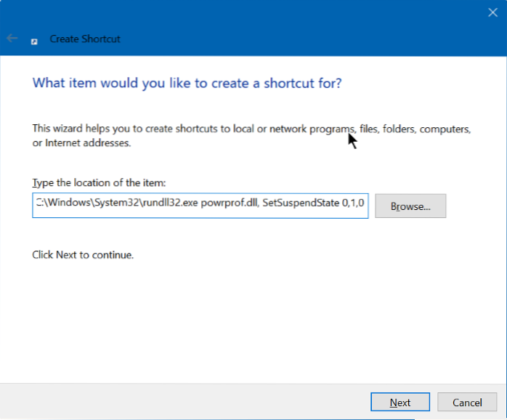Screen dimensions: 507x420
Task: Set cursor after "0,1,0" in location field
Action: click(x=368, y=206)
